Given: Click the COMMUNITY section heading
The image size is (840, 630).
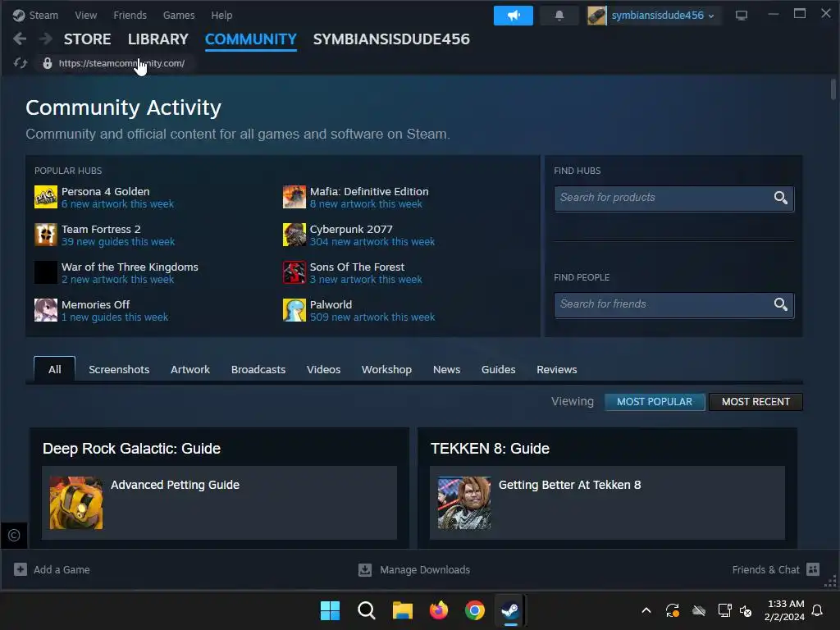Looking at the screenshot, I should pyautogui.click(x=251, y=39).
